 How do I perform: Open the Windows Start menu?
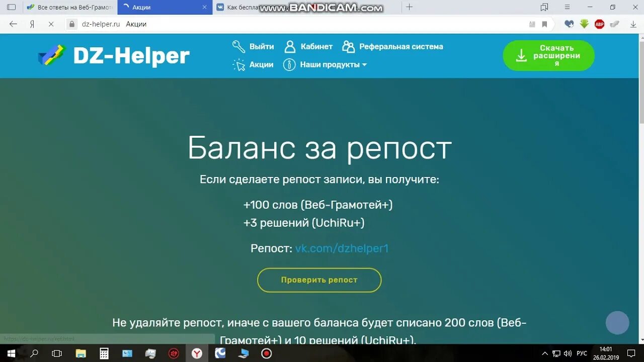(x=11, y=353)
